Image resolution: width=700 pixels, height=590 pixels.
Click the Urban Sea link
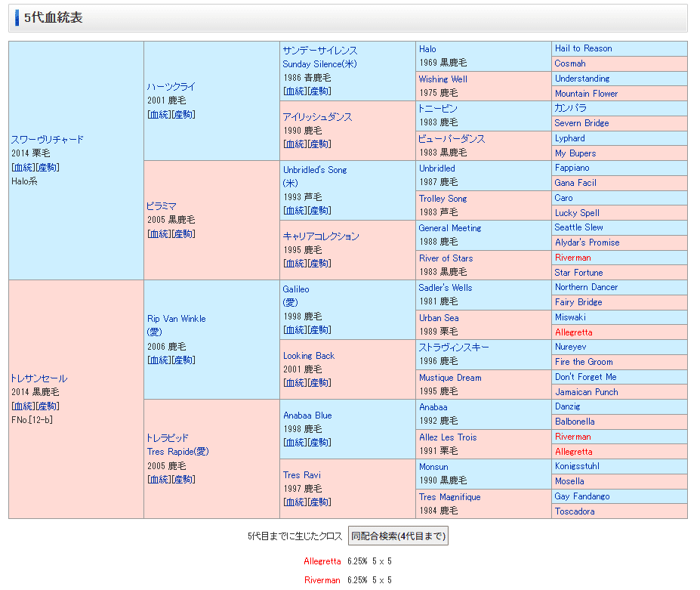click(x=439, y=318)
